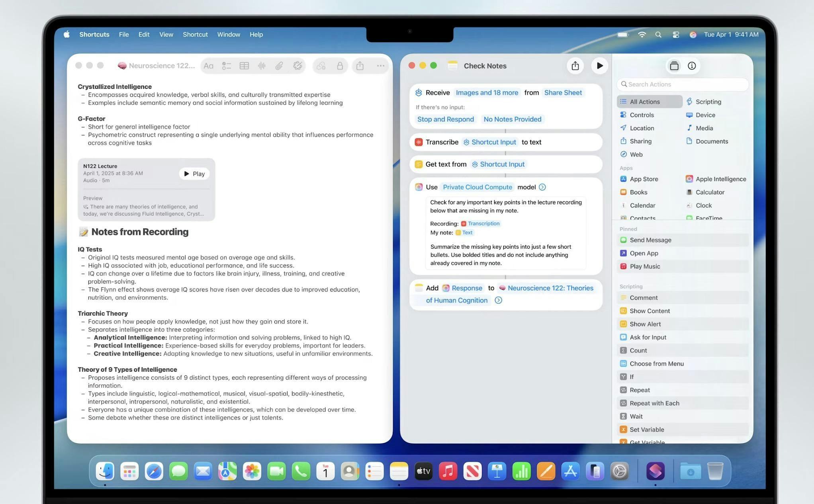Select the Sharing category
The image size is (814, 504).
coord(636,141)
